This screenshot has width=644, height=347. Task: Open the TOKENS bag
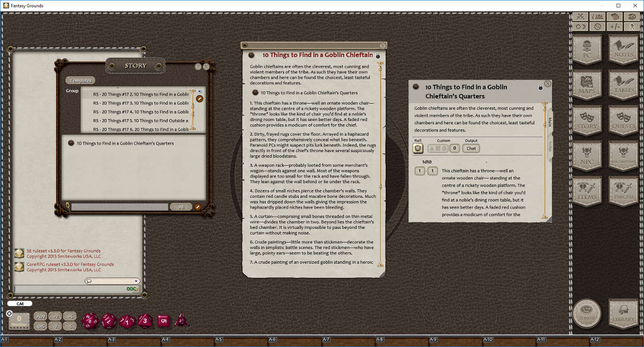click(587, 314)
